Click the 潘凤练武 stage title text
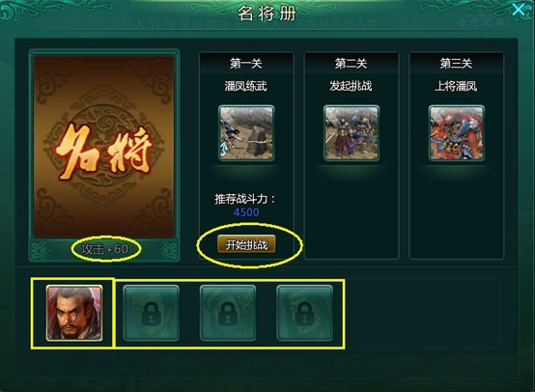Viewport: 535px width, 392px height. click(245, 86)
